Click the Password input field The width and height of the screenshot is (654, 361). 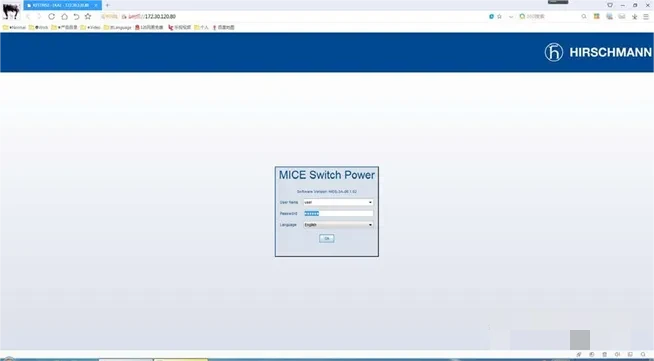point(338,213)
